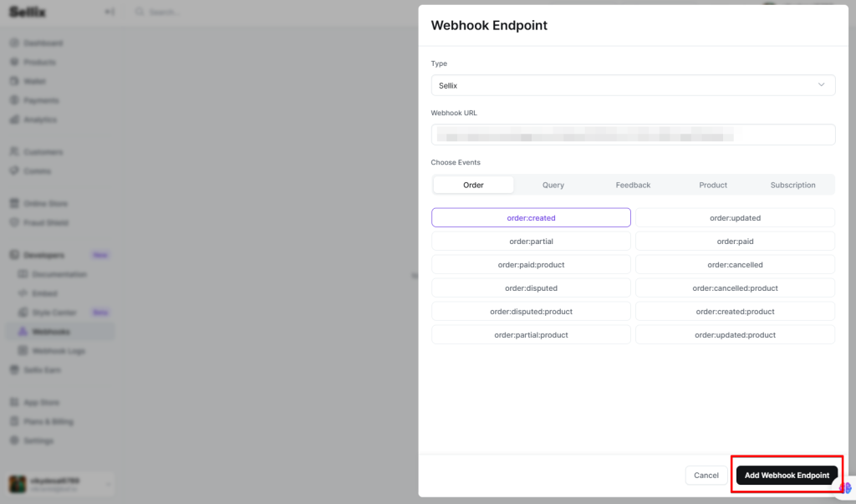Select the order:cancelled event option

[x=735, y=264]
